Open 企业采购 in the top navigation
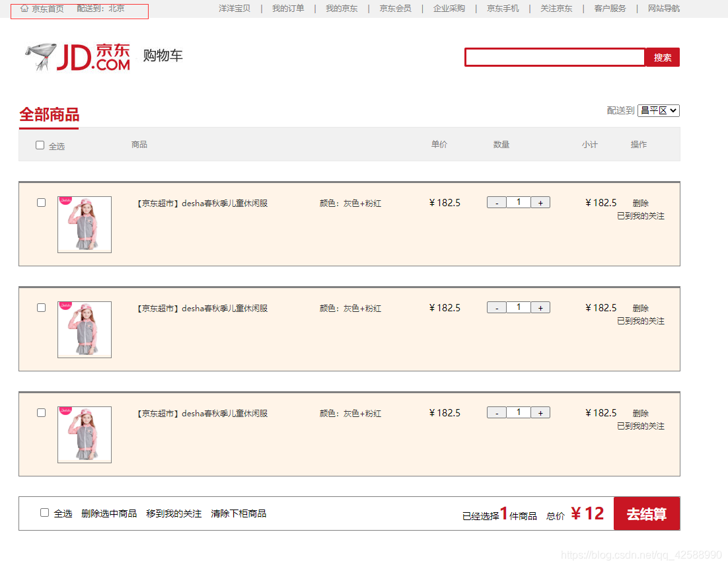This screenshot has height=567, width=728. (x=449, y=9)
